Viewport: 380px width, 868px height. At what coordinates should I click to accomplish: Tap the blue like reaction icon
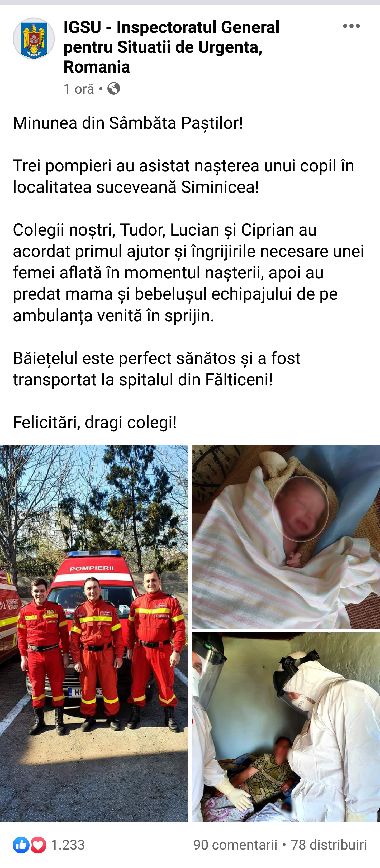pyautogui.click(x=21, y=845)
